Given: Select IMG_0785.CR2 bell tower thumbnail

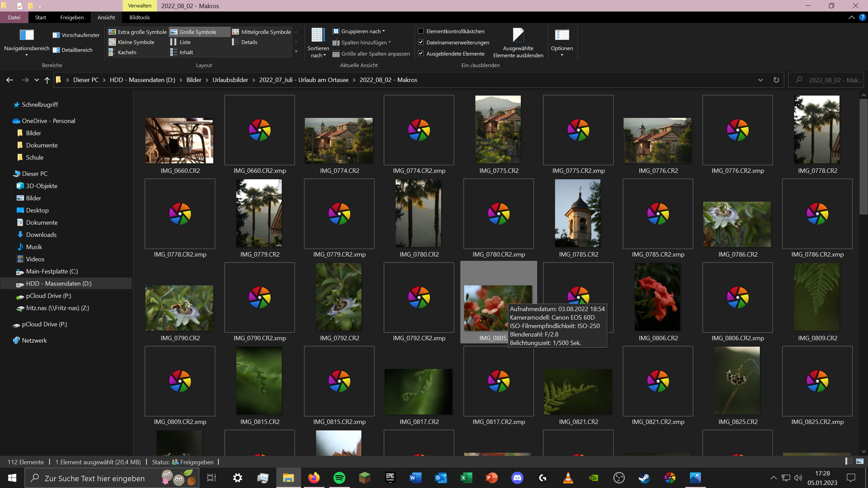Looking at the screenshot, I should click(578, 213).
